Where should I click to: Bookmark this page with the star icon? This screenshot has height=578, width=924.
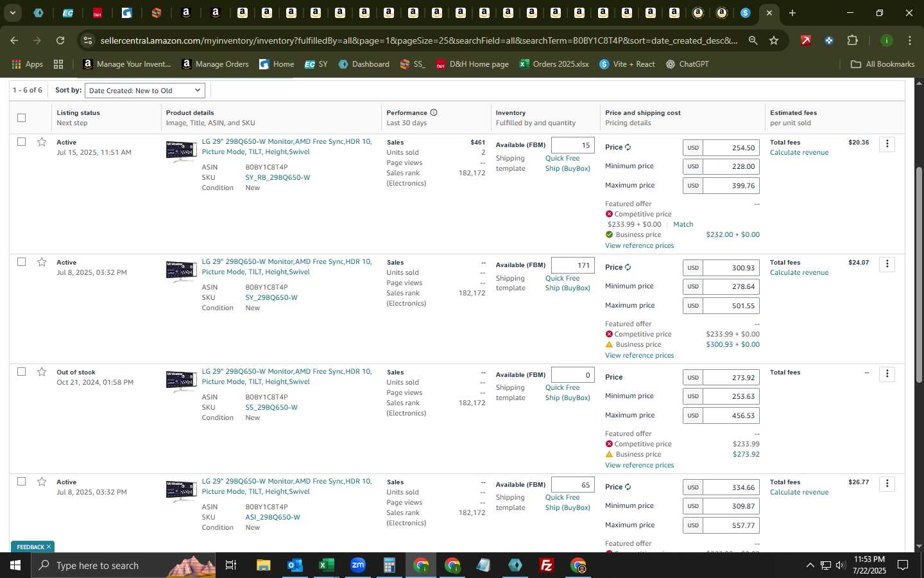point(774,40)
